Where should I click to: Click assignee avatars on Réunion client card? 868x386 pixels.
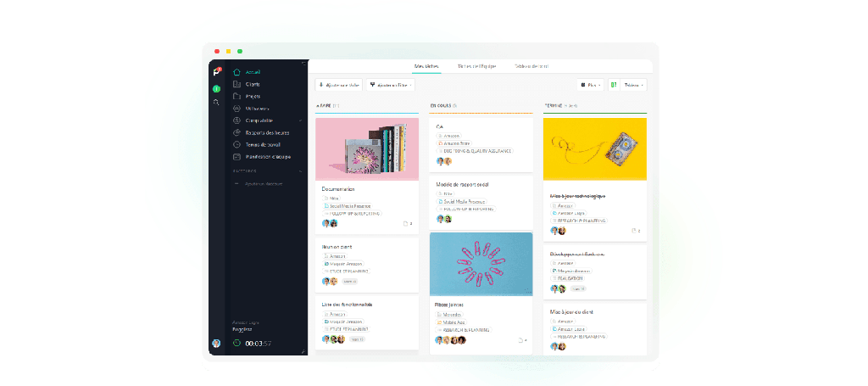330,282
